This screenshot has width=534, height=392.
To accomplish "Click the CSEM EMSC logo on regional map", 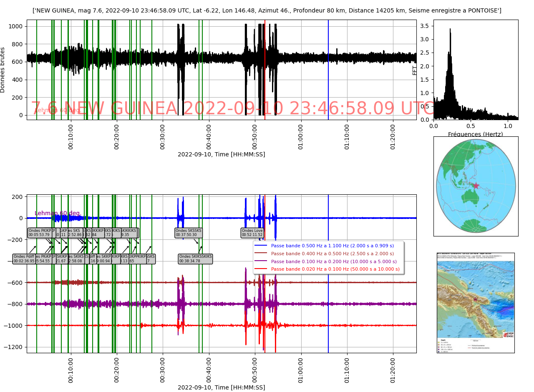I will point(508,334).
